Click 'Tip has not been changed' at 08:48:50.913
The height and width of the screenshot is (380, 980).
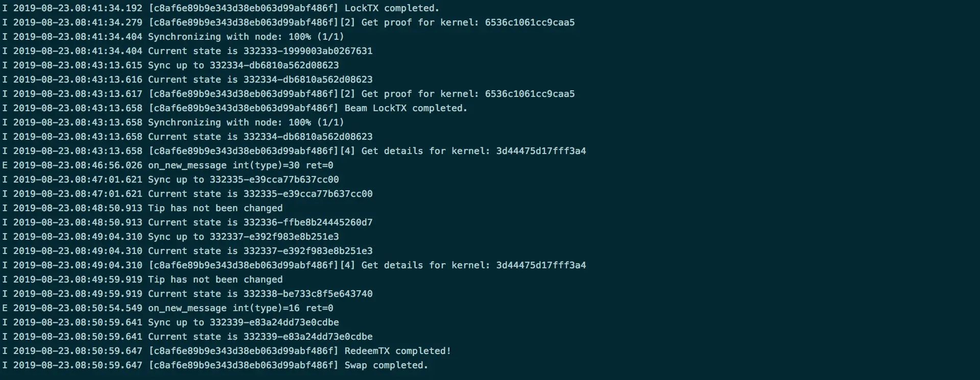click(215, 208)
